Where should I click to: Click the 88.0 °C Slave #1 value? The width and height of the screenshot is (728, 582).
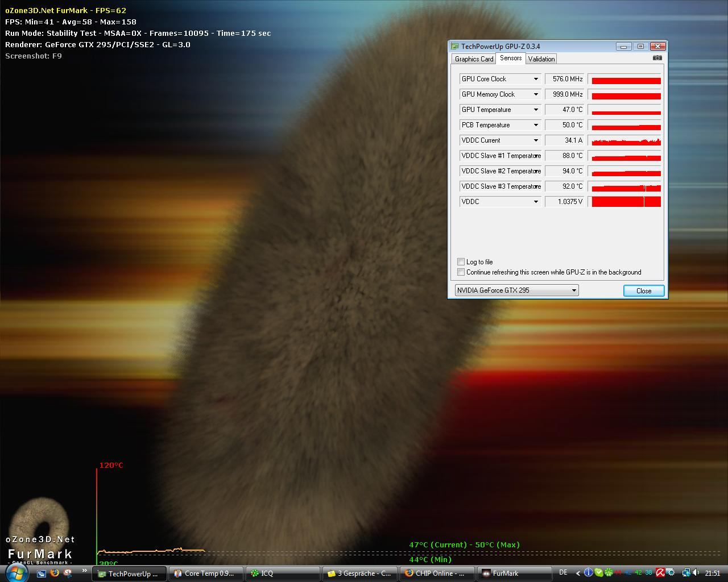(x=565, y=156)
